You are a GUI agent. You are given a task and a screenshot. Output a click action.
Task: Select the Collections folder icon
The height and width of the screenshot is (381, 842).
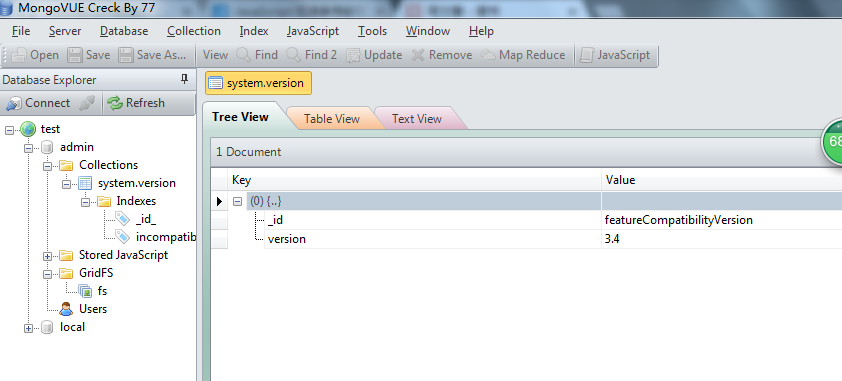click(66, 165)
